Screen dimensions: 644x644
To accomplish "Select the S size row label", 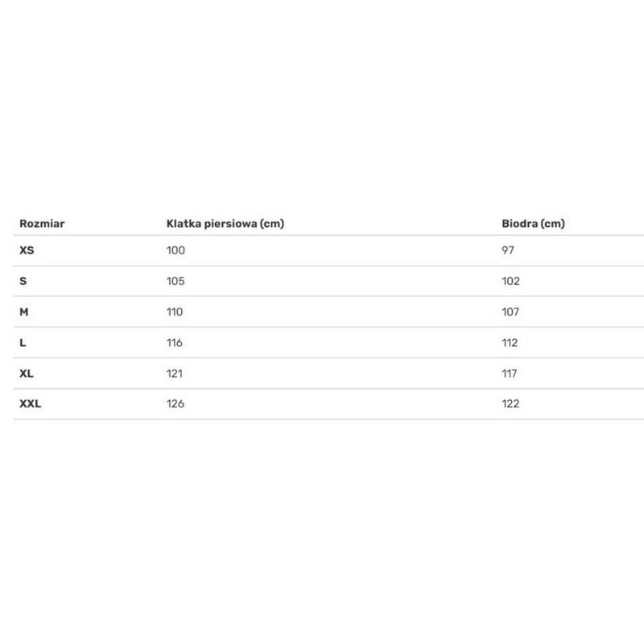I will (x=23, y=281).
